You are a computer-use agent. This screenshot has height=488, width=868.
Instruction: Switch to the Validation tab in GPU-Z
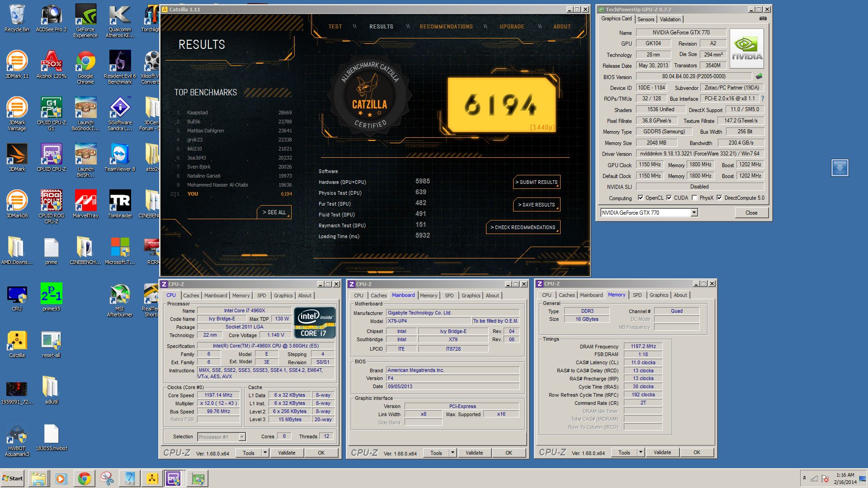(670, 19)
